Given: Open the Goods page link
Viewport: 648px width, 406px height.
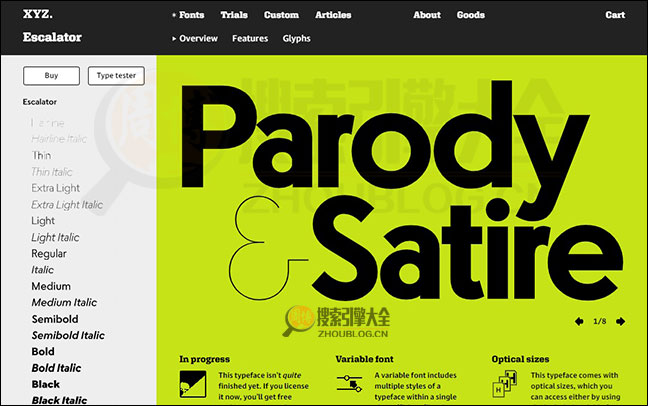Looking at the screenshot, I should click(x=471, y=15).
